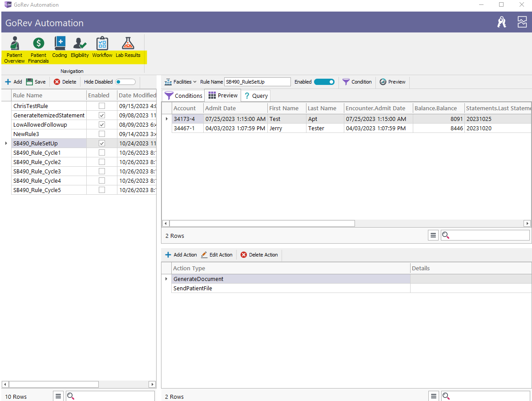Click the chart icon in header

tap(522, 22)
